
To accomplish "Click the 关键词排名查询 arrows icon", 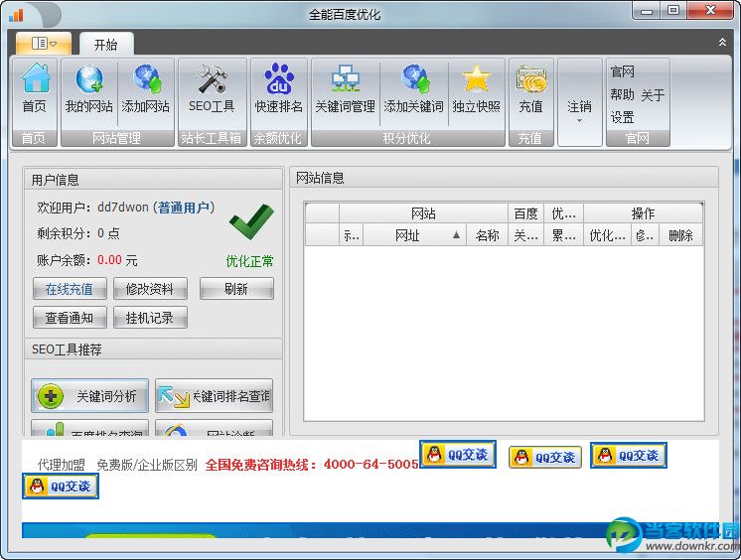I will tap(174, 396).
